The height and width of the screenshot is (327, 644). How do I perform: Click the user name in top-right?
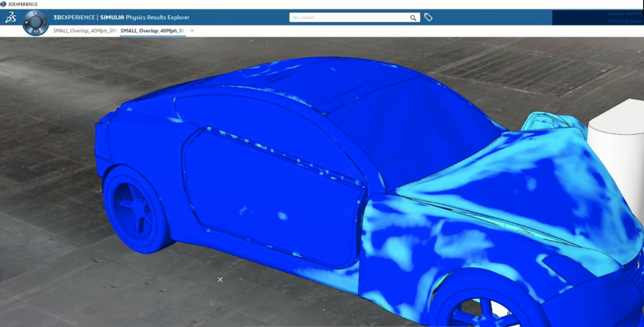(x=624, y=13)
